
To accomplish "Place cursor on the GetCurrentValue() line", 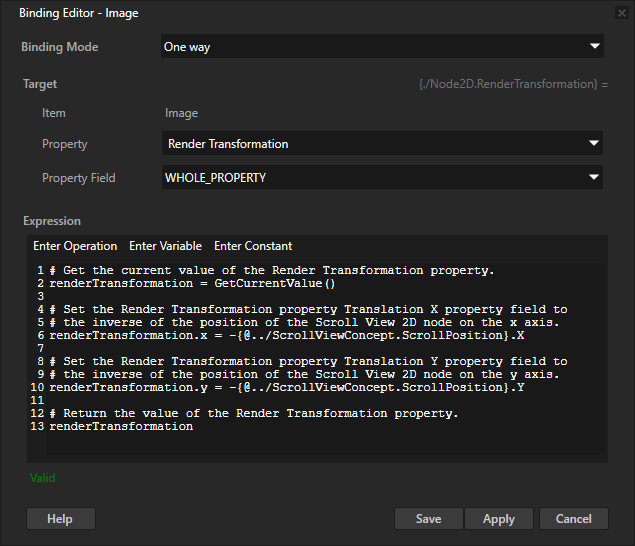I will tap(190, 284).
